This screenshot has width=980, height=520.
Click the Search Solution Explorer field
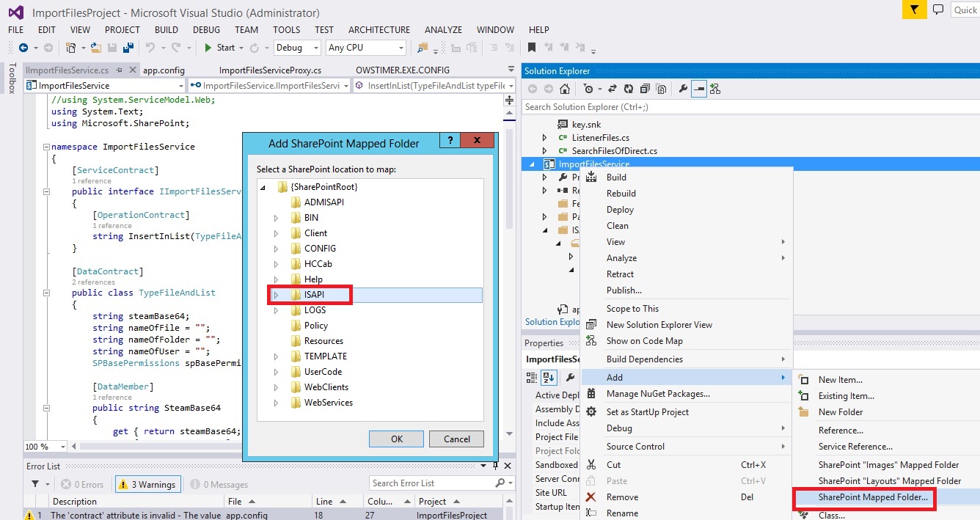[750, 107]
